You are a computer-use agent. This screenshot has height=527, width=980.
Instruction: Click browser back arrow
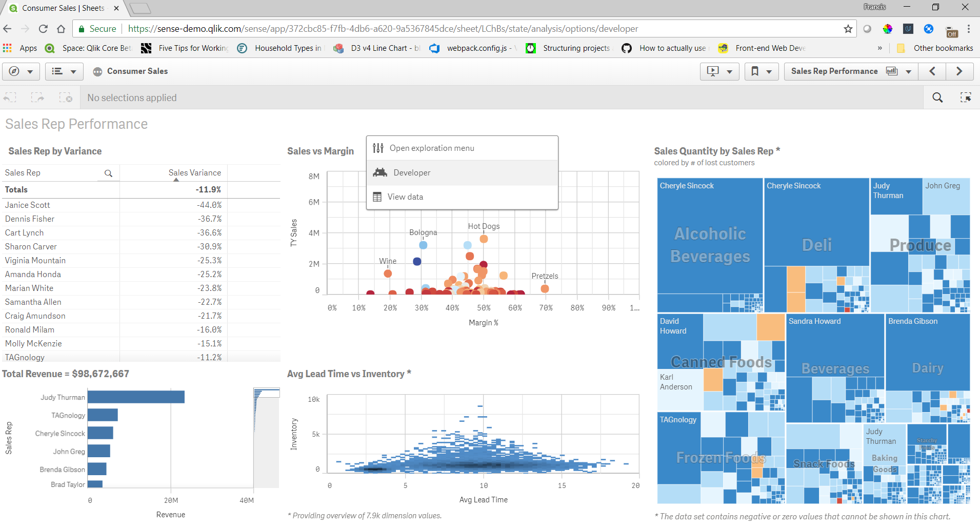[x=7, y=29]
